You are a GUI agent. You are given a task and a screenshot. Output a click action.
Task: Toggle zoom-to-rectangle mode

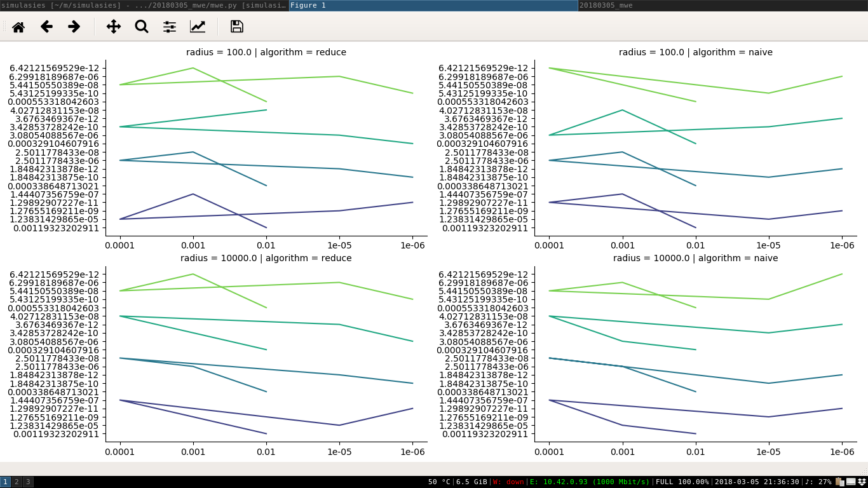(x=141, y=27)
